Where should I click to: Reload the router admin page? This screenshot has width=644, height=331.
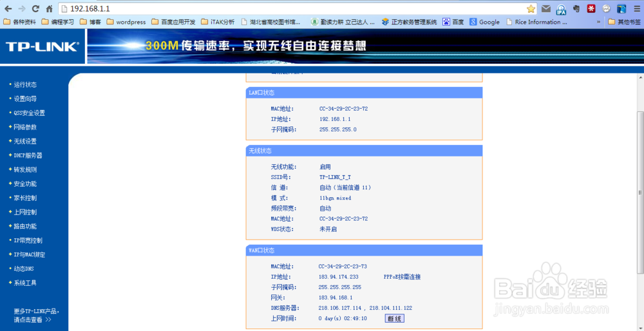click(35, 8)
